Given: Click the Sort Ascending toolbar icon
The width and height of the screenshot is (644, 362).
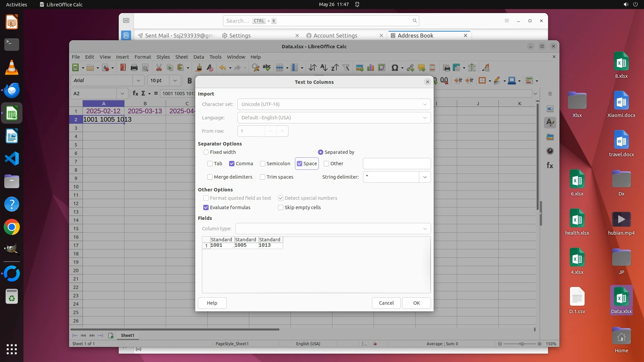Looking at the screenshot, I should click(323, 68).
